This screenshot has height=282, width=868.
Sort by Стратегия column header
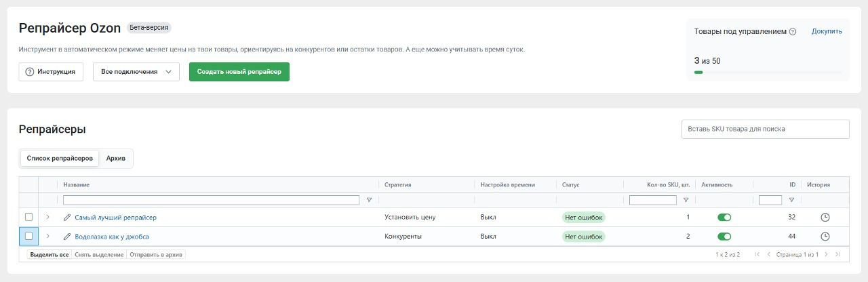(x=398, y=185)
